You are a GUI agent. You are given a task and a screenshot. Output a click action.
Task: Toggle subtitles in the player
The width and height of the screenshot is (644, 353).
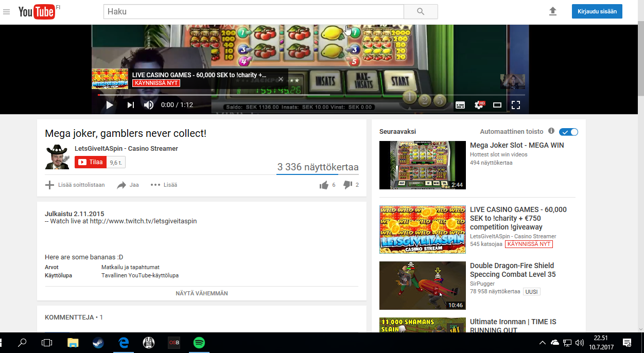pos(460,105)
